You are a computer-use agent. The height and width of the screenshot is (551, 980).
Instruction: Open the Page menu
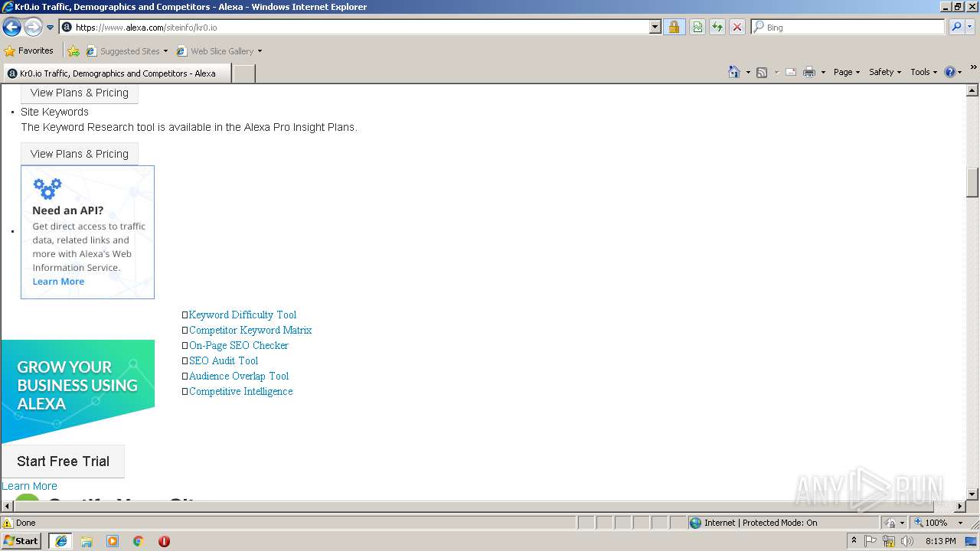click(x=847, y=72)
